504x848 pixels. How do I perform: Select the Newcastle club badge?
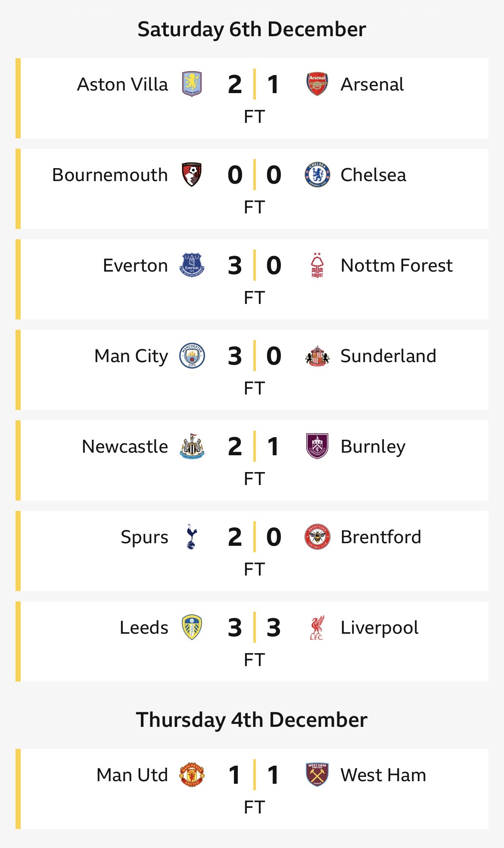tap(192, 446)
